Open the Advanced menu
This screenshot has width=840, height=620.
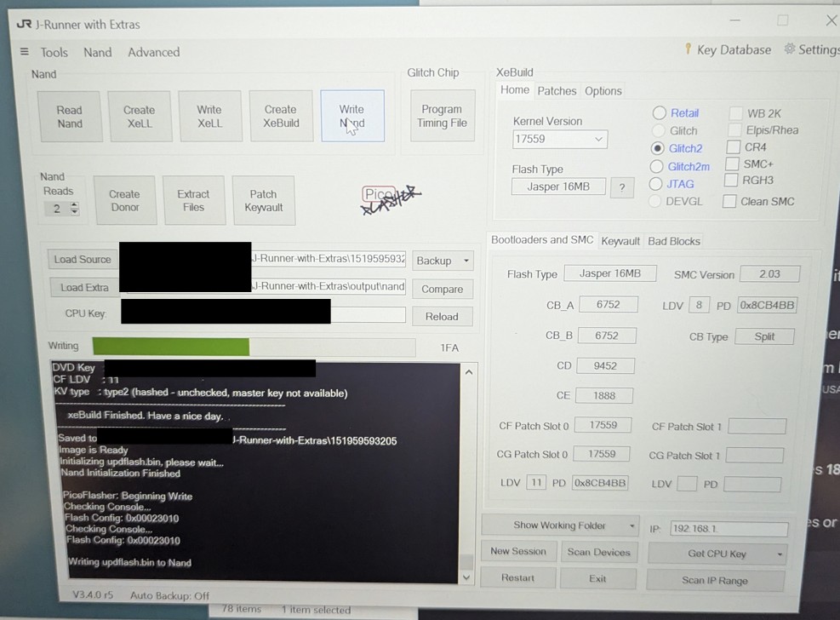point(154,53)
